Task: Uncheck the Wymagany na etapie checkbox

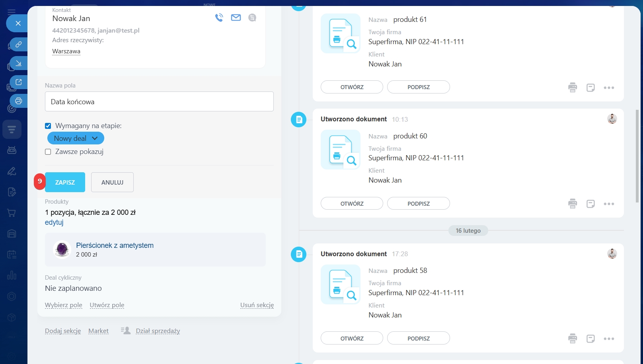Action: tap(48, 126)
